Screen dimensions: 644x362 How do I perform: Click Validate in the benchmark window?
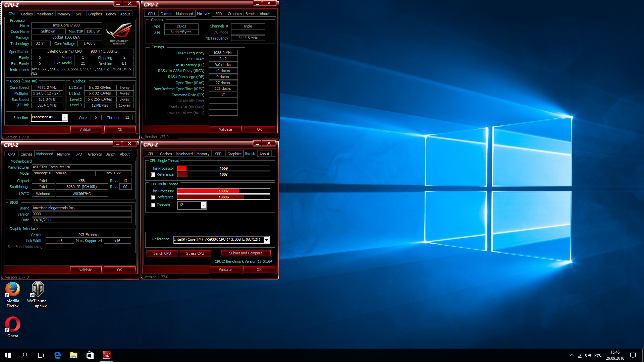click(225, 269)
